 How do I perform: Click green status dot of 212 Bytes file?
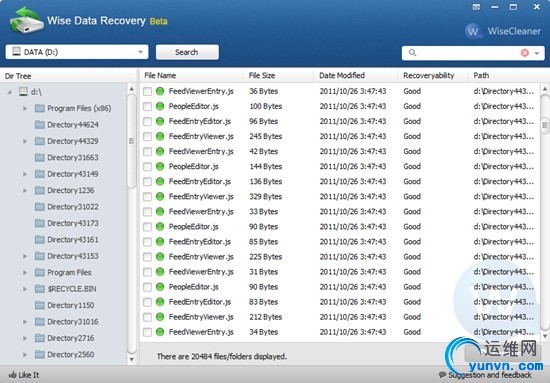coord(160,317)
